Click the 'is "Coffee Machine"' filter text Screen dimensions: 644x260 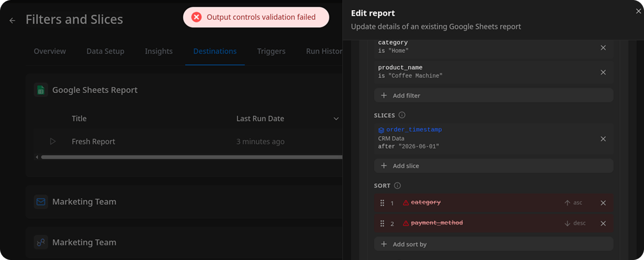tap(410, 76)
